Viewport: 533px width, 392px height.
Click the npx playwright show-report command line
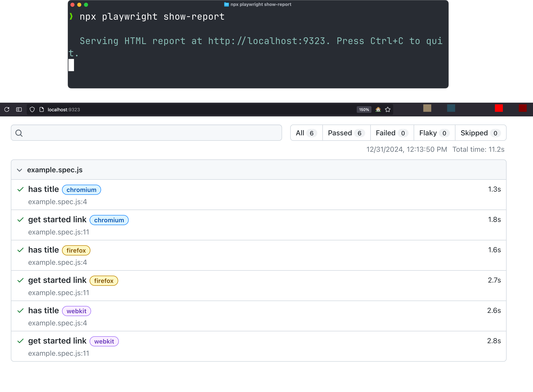click(x=152, y=17)
